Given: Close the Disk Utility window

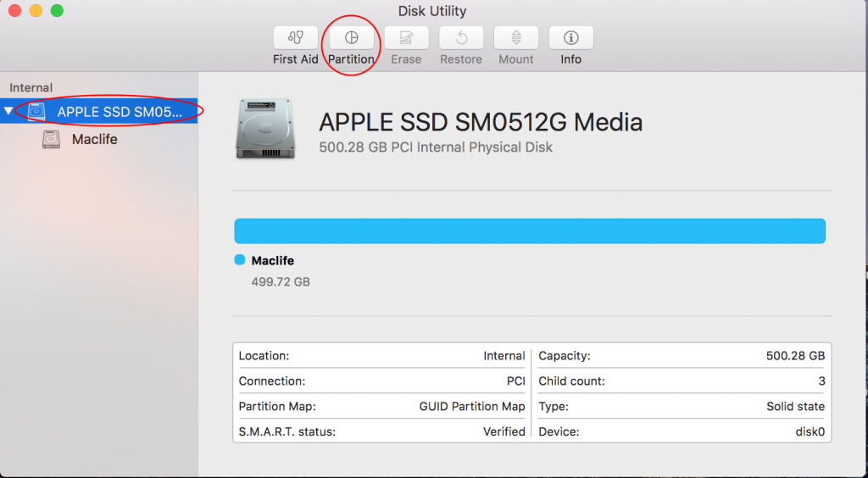Looking at the screenshot, I should (x=15, y=10).
